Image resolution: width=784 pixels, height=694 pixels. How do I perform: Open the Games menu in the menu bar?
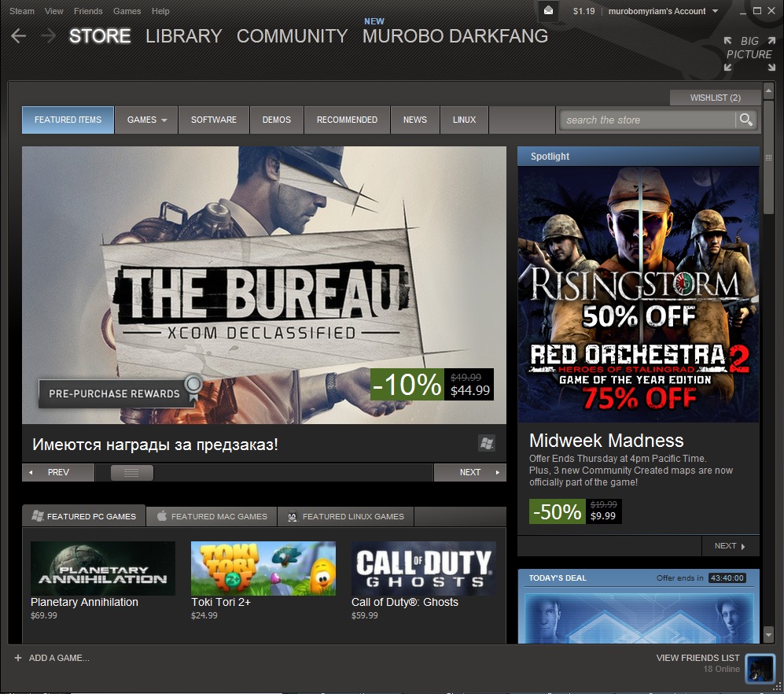tap(127, 11)
